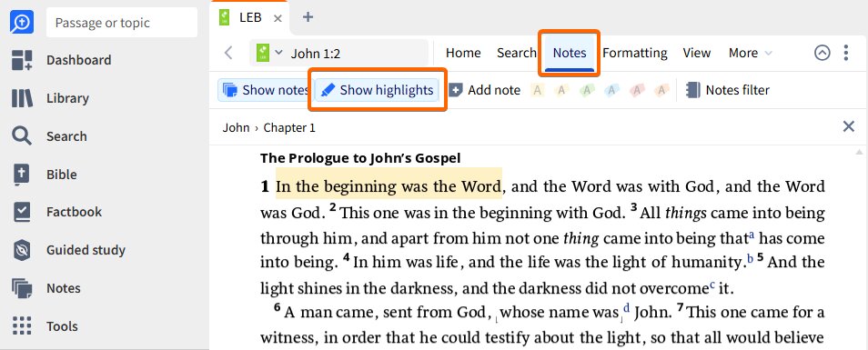
Task: Click heading 'The Prologue to John's Gospel'
Action: (360, 159)
